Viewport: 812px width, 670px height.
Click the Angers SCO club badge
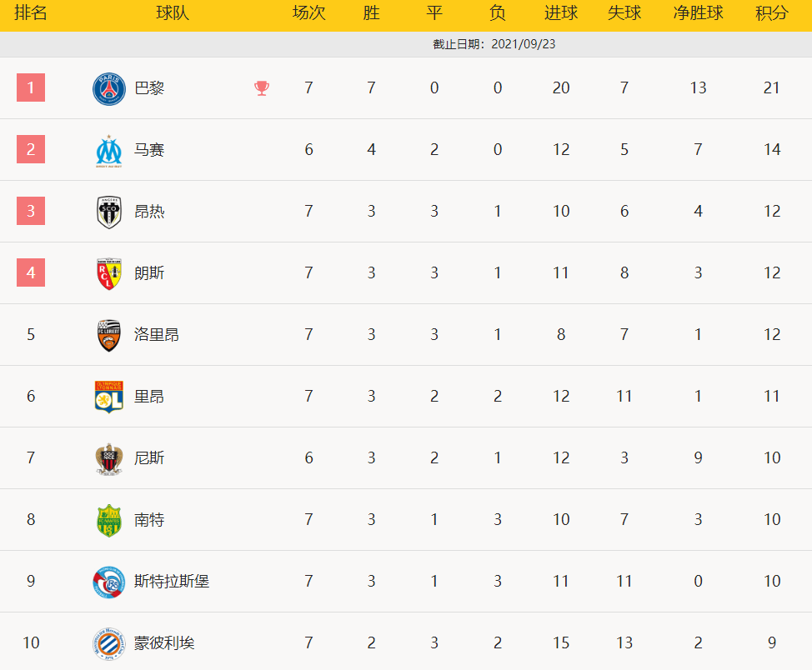(x=108, y=212)
